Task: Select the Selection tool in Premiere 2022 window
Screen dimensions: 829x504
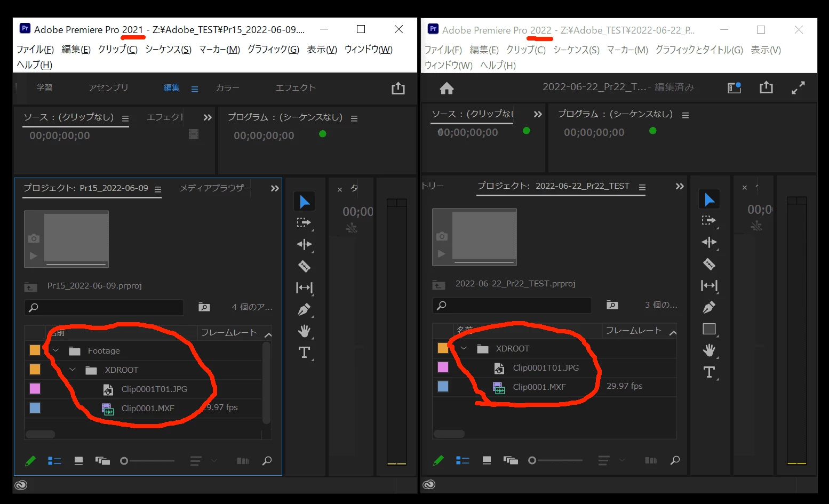Action: coord(710,199)
